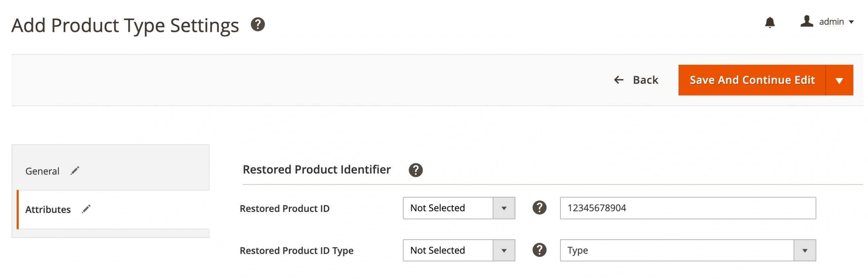Click the Back arrow icon
Image resolution: width=868 pixels, height=279 pixels.
pyautogui.click(x=618, y=80)
